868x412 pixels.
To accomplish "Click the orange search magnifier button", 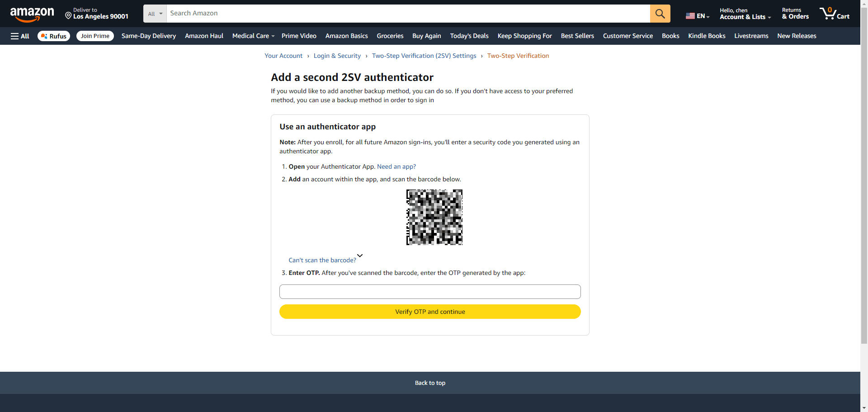I will [x=660, y=14].
